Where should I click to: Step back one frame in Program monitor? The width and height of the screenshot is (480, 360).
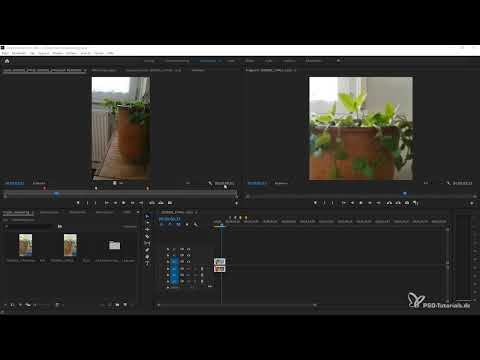click(352, 203)
